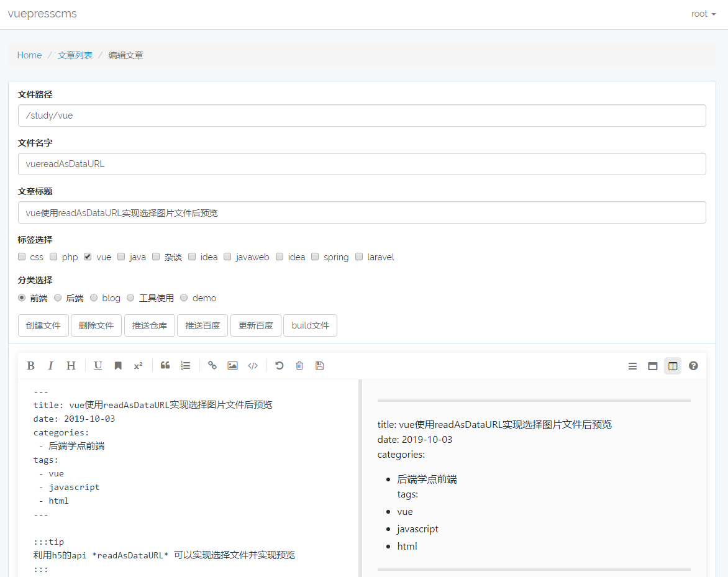Insert a heading with the H icon

71,366
